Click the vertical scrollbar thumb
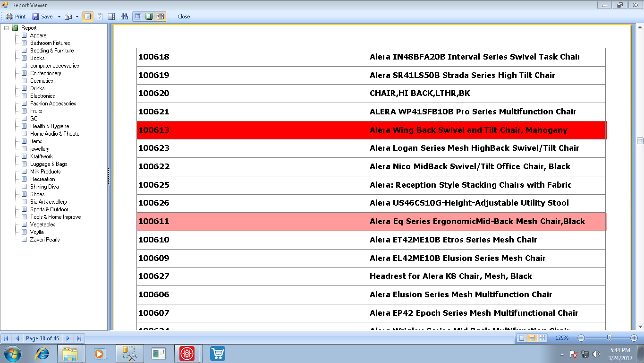This screenshot has width=644, height=363. (x=640, y=141)
